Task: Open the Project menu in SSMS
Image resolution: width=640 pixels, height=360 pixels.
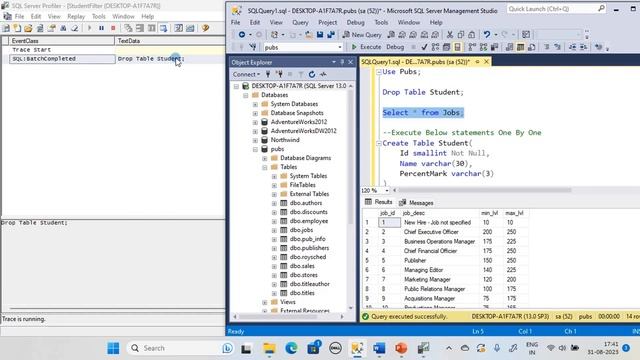Action: [x=327, y=22]
